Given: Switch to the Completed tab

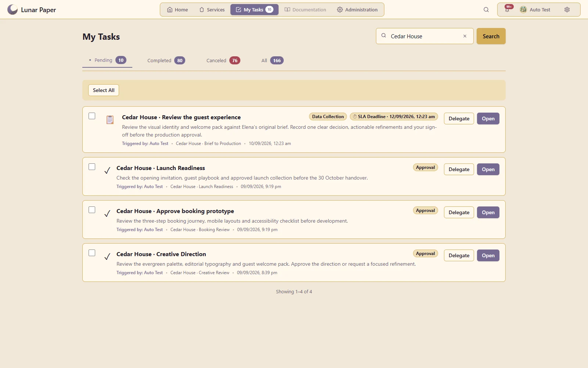Looking at the screenshot, I should (166, 60).
